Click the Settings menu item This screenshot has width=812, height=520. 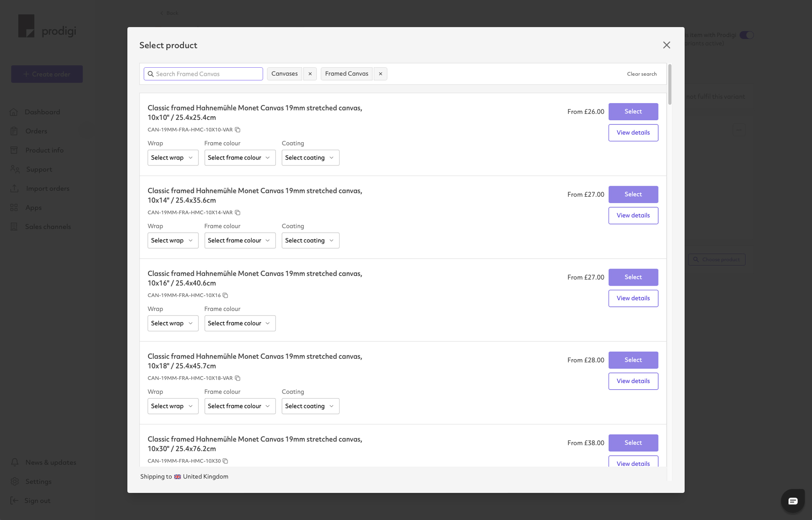[x=38, y=481]
